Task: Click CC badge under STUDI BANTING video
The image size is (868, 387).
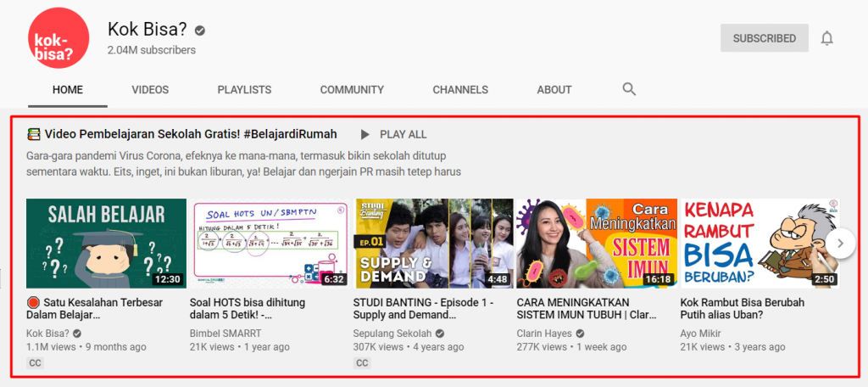Action: coord(362,363)
